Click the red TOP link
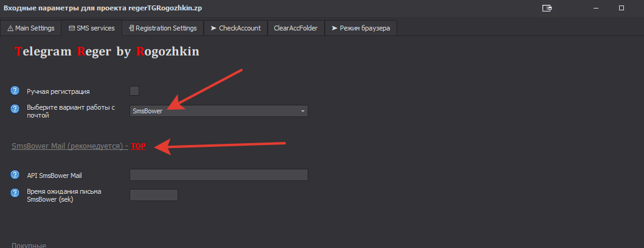The image size is (644, 248). click(x=138, y=146)
